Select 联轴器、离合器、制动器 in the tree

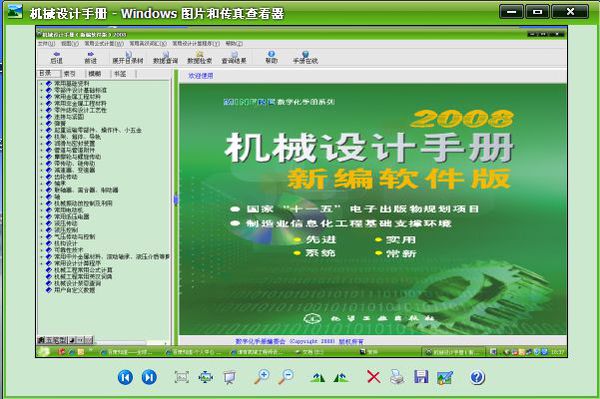86,190
